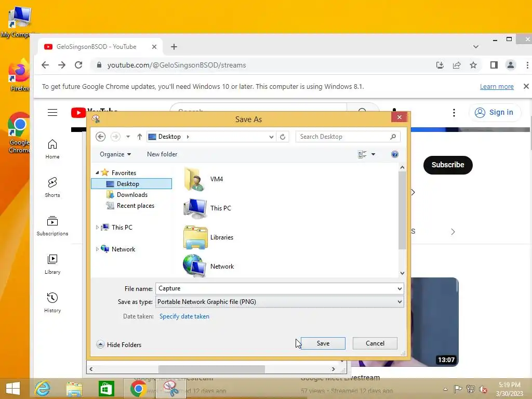Select Desktop in Favorites
This screenshot has width=532, height=399.
point(131,184)
